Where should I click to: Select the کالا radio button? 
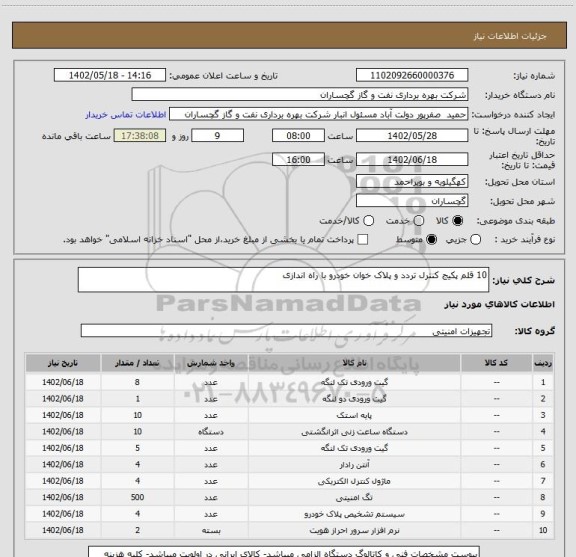click(x=458, y=220)
